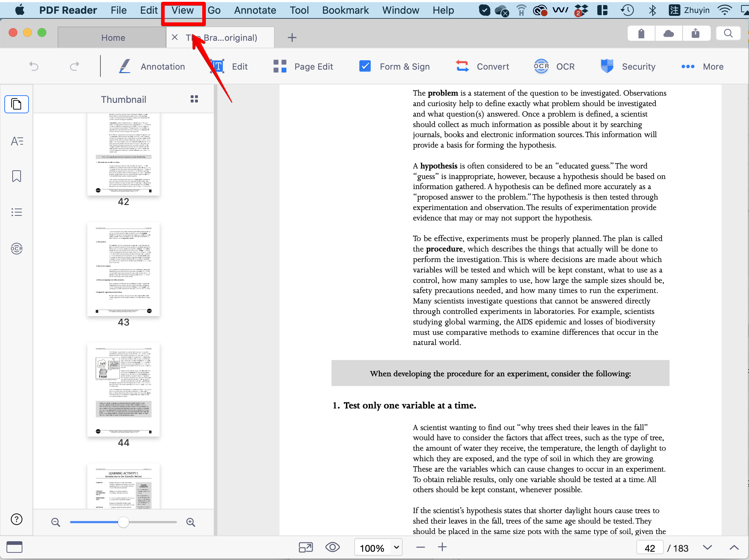
Task: Open the Outline list panel icon
Action: tap(17, 212)
